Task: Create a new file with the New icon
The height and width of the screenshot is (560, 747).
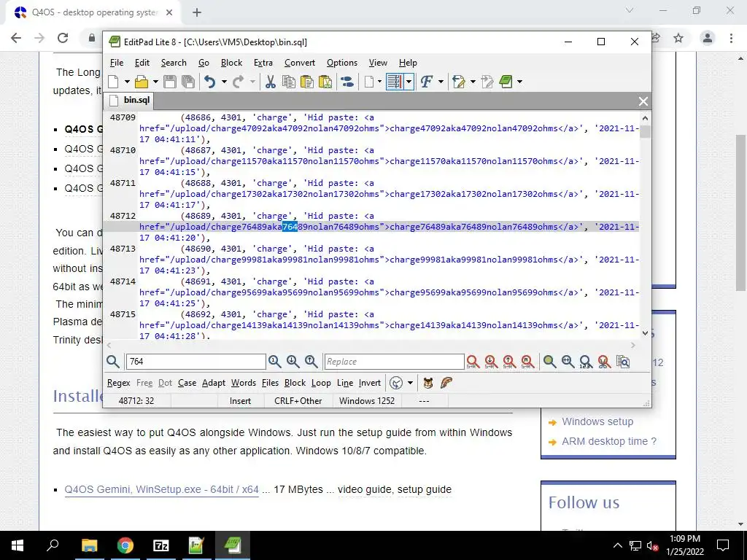Action: click(113, 82)
